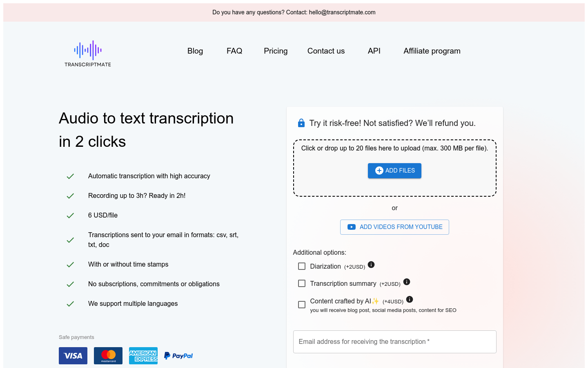
Task: Click the blue lock icon near risk-free text
Action: [x=301, y=123]
